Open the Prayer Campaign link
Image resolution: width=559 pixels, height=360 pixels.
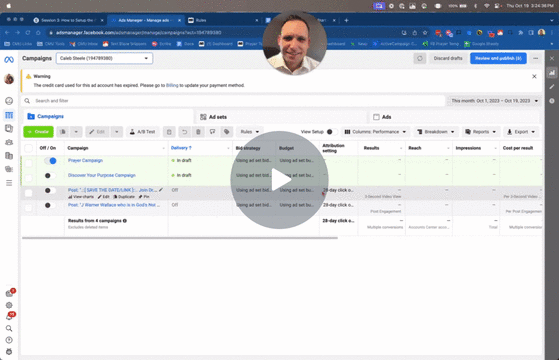86,161
